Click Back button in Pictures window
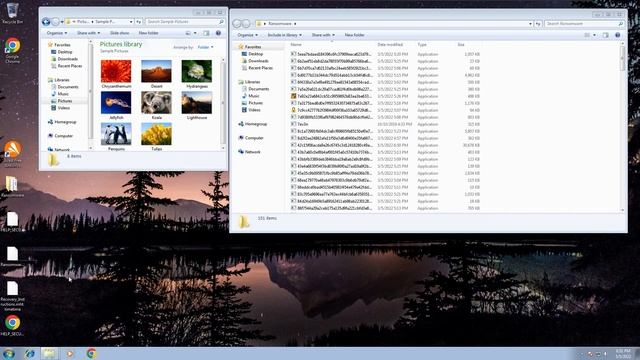Screen dimensions: 640x360 (x=46, y=22)
